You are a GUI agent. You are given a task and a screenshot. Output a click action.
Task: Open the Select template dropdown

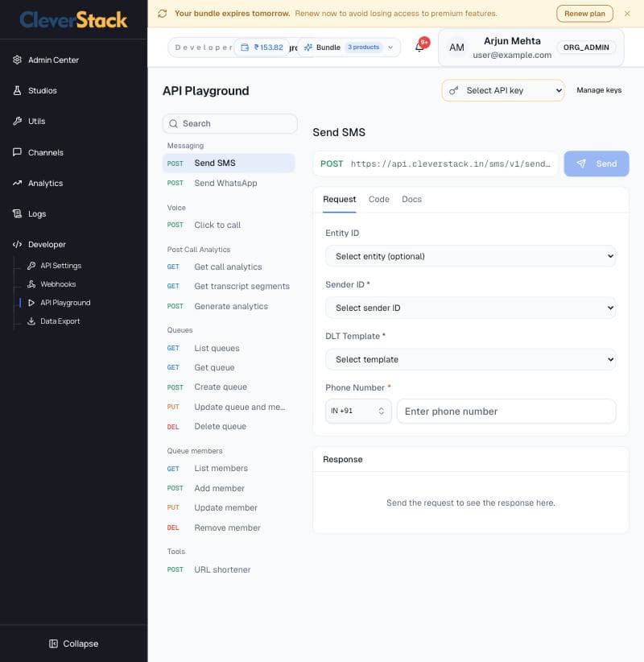point(471,359)
